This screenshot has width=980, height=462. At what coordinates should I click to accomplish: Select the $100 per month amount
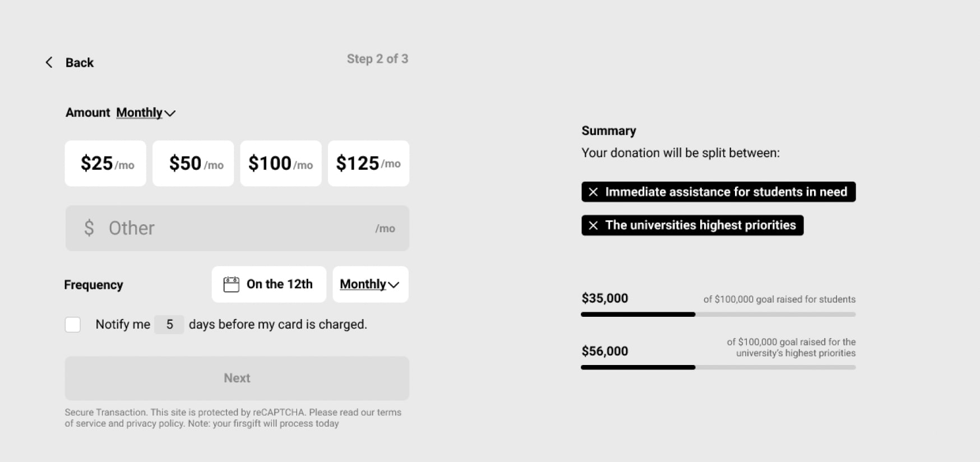pos(280,163)
